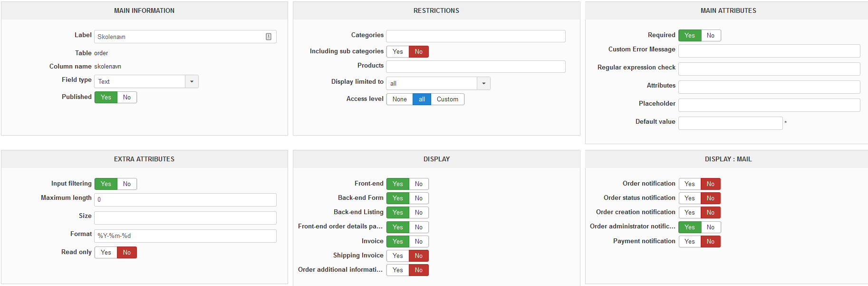The width and height of the screenshot is (868, 286).
Task: Enable Payment notification with Yes
Action: [x=690, y=242]
